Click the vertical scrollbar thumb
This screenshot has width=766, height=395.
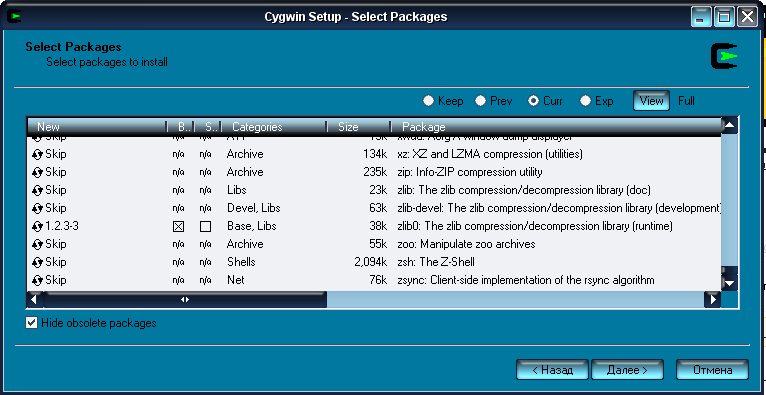(729, 270)
